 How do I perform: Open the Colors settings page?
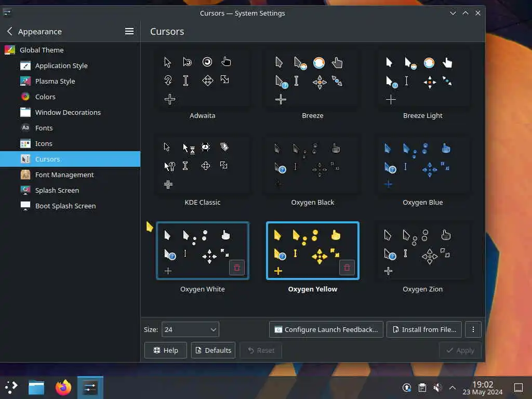click(x=70, y=97)
